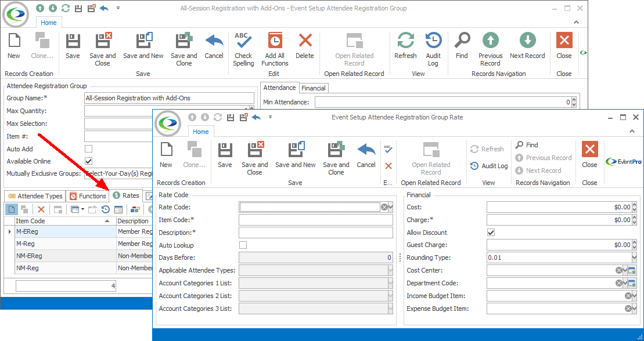The width and height of the screenshot is (644, 341).
Task: Click Delete in the Registration Group ribbon
Action: [x=305, y=46]
